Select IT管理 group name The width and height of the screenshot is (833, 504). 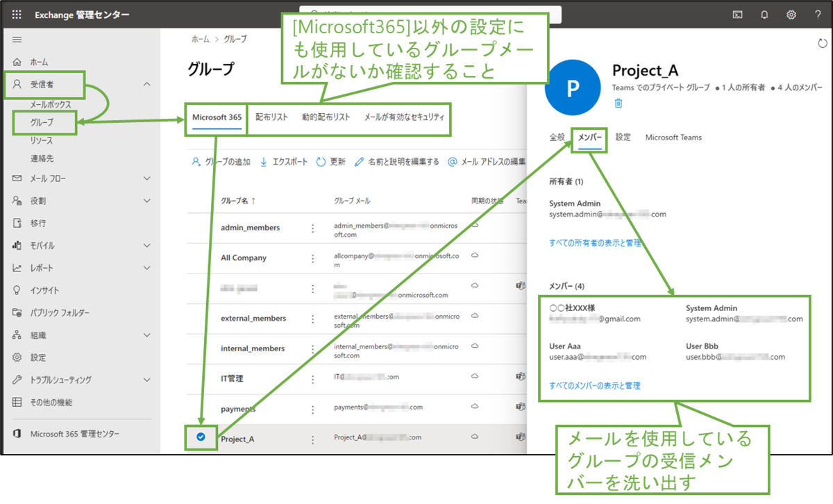click(x=232, y=378)
